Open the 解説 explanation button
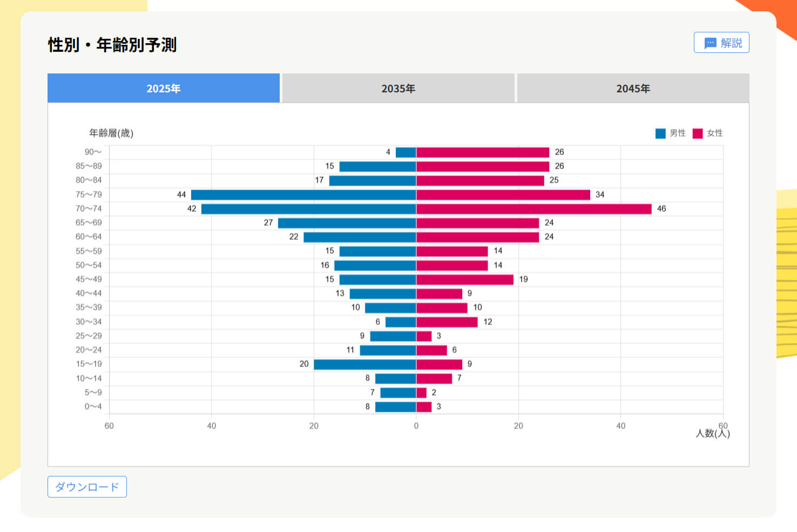This screenshot has height=532, width=797. (x=721, y=43)
